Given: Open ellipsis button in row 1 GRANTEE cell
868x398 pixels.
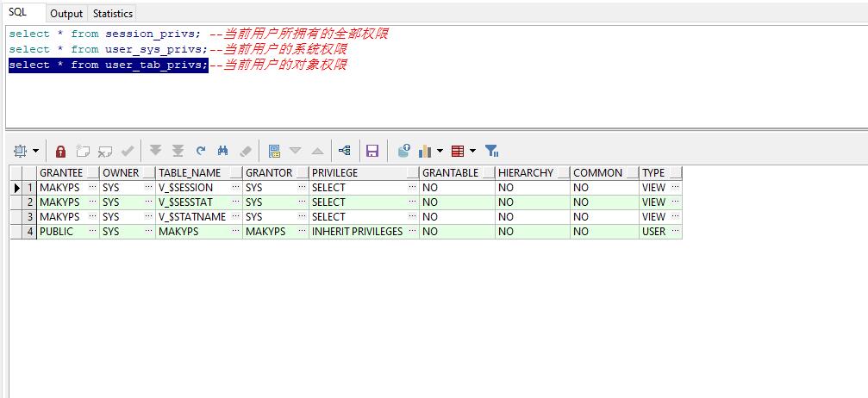Looking at the screenshot, I should tap(92, 187).
